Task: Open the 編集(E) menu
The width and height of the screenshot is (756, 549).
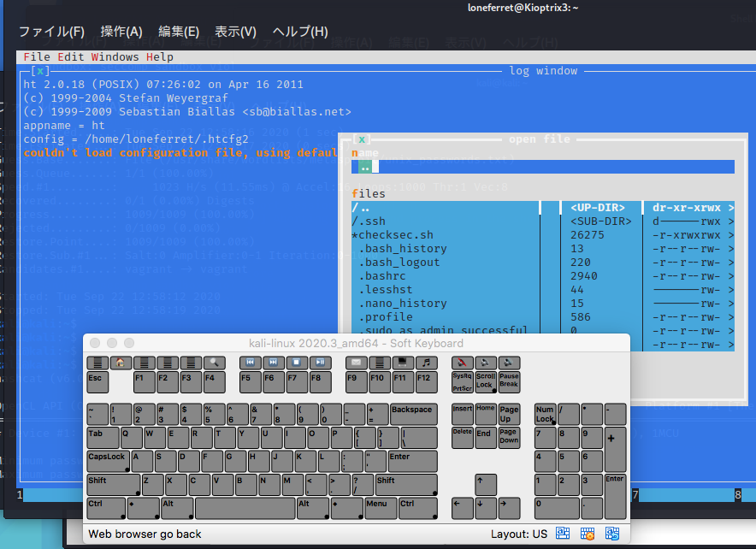Action: [179, 32]
